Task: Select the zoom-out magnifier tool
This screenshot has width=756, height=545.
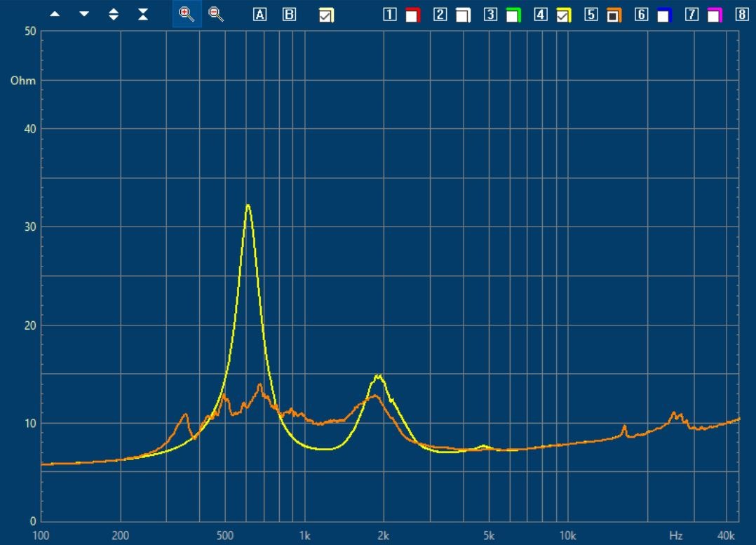Action: 216,15
